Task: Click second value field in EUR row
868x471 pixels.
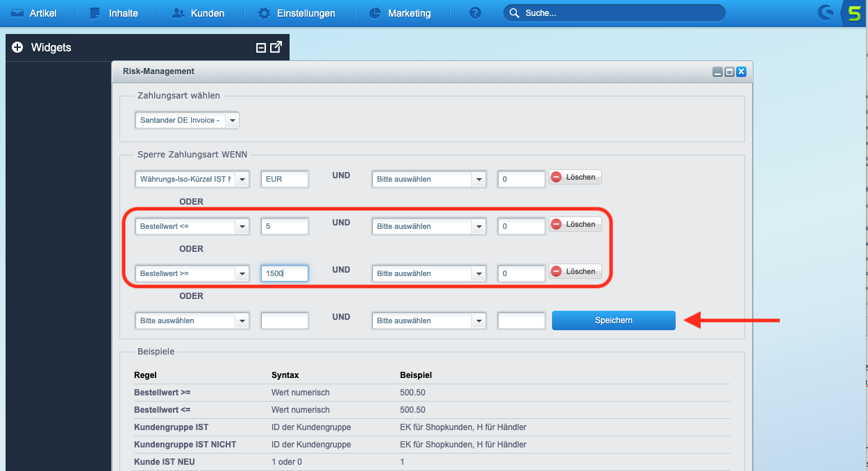Action: pos(521,179)
